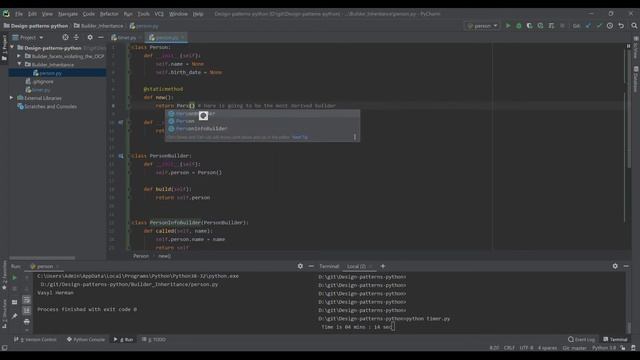The height and width of the screenshot is (360, 640).
Task: Click the collapse all icon in Project panel
Action: coord(76,38)
